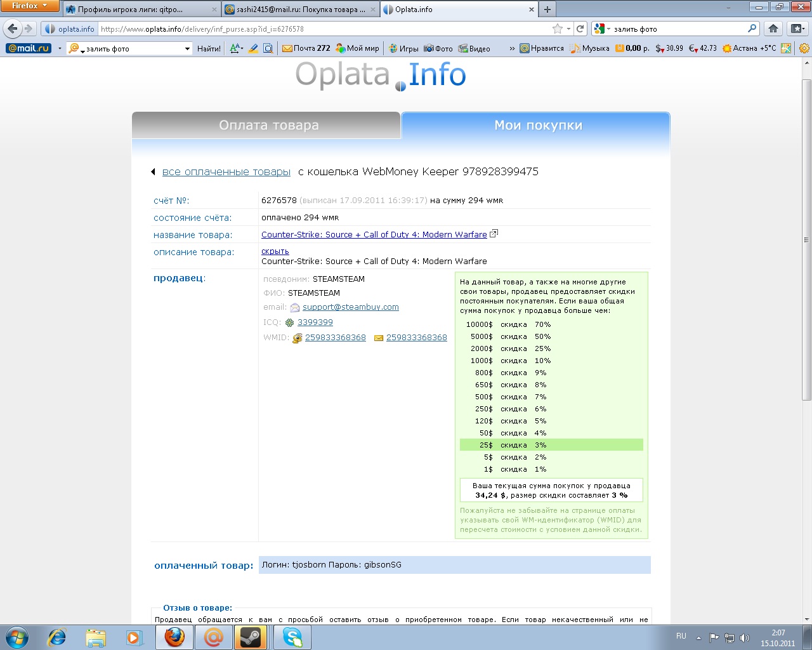Click the search magnifier in the Google search box
812x650 pixels.
752,29
